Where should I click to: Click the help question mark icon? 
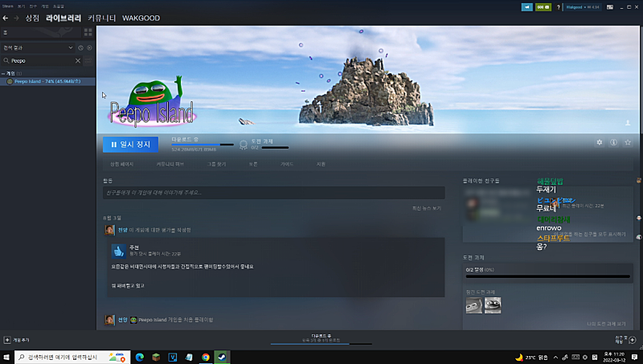point(558,7)
